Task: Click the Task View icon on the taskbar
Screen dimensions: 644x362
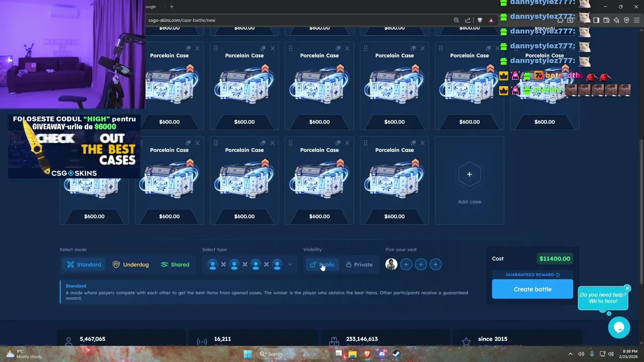Action: pyautogui.click(x=339, y=354)
